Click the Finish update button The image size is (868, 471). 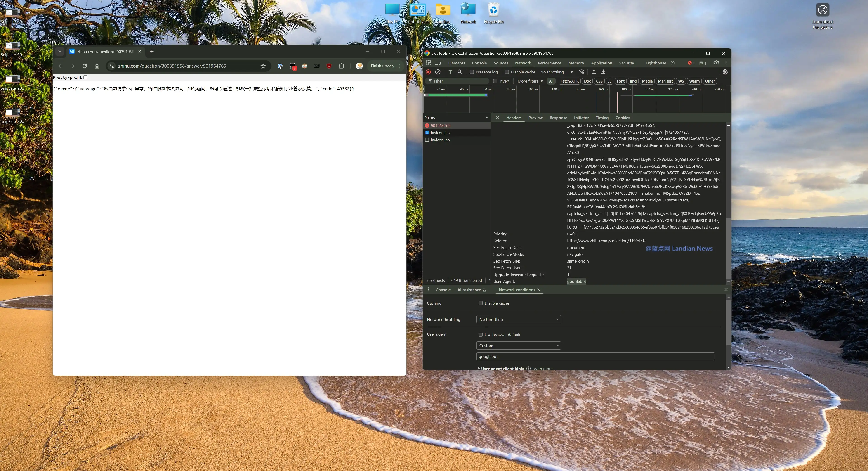click(382, 66)
